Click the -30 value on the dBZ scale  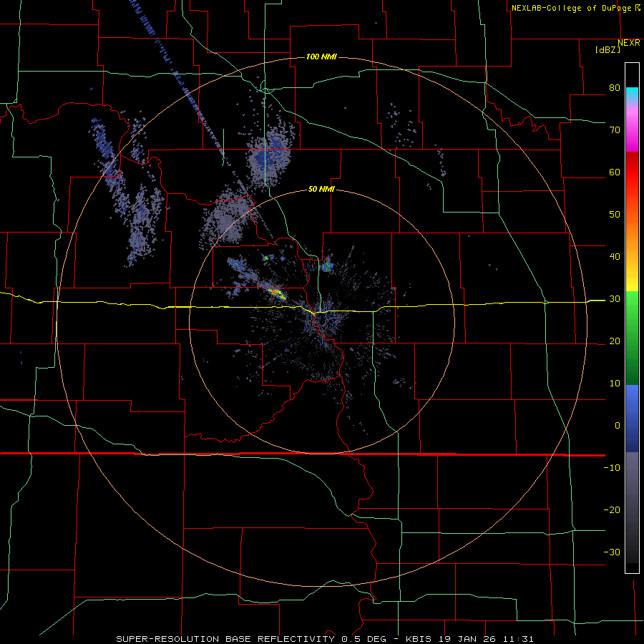click(x=612, y=552)
